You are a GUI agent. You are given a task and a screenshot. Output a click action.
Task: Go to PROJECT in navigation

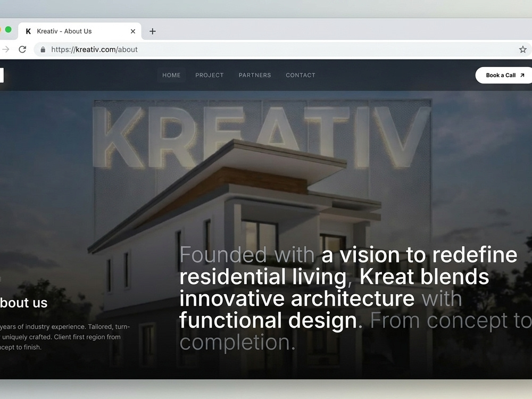click(x=209, y=76)
